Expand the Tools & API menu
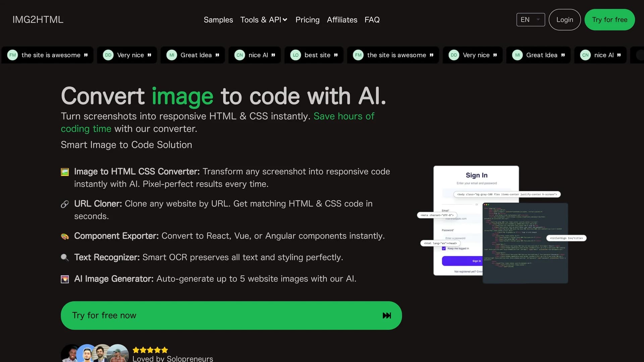This screenshot has width=644, height=362. 264,20
